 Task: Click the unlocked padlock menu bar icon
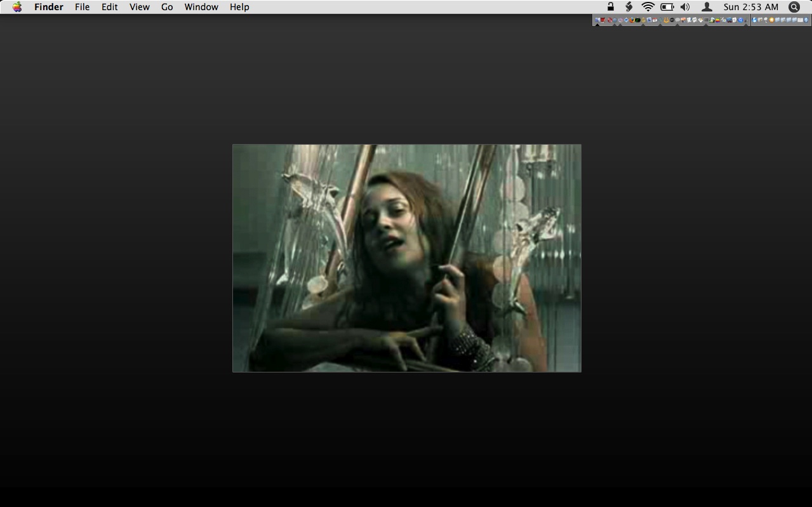[611, 7]
